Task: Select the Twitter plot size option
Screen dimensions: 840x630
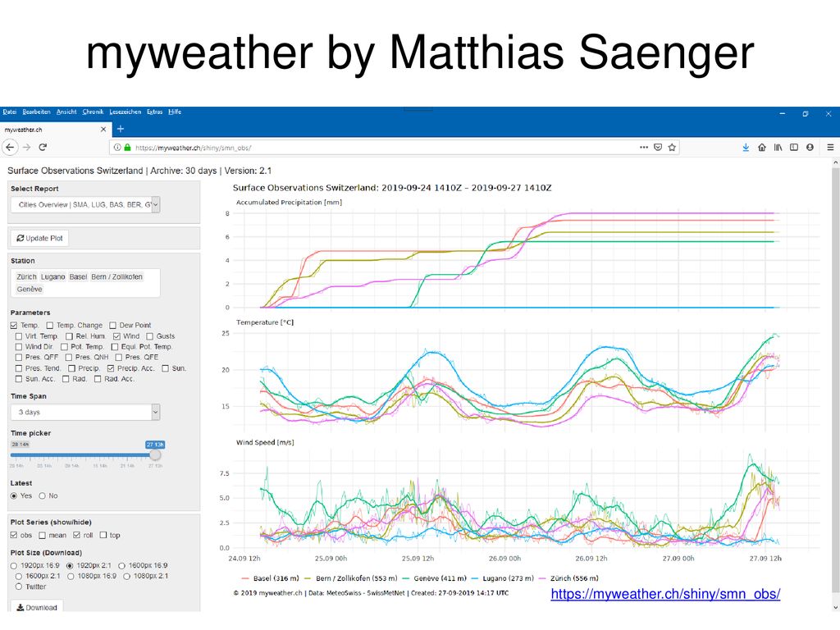Action: tap(19, 587)
